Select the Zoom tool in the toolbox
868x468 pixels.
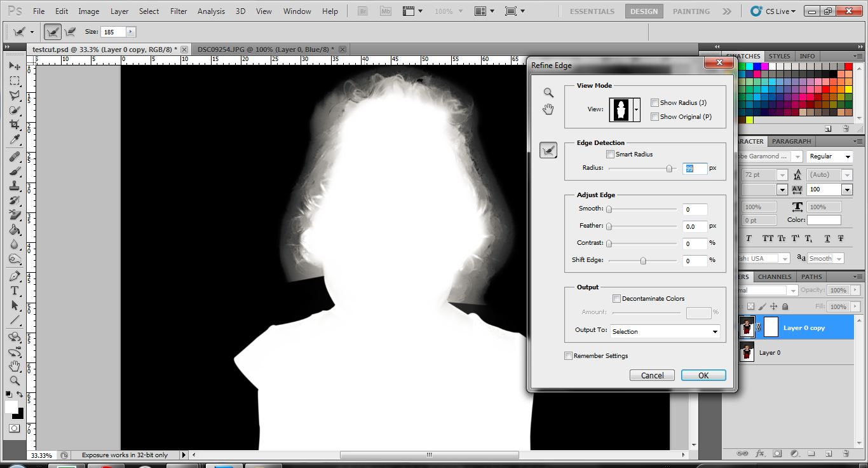pyautogui.click(x=13, y=382)
